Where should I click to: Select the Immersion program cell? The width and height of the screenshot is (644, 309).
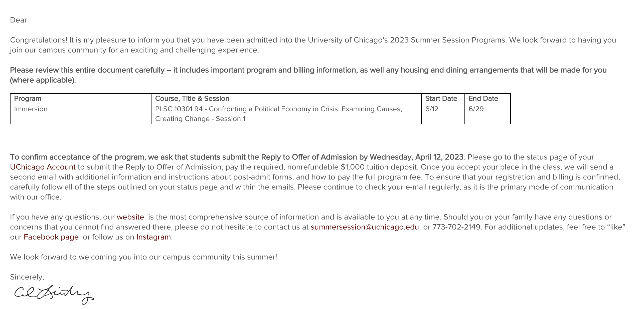coord(31,109)
